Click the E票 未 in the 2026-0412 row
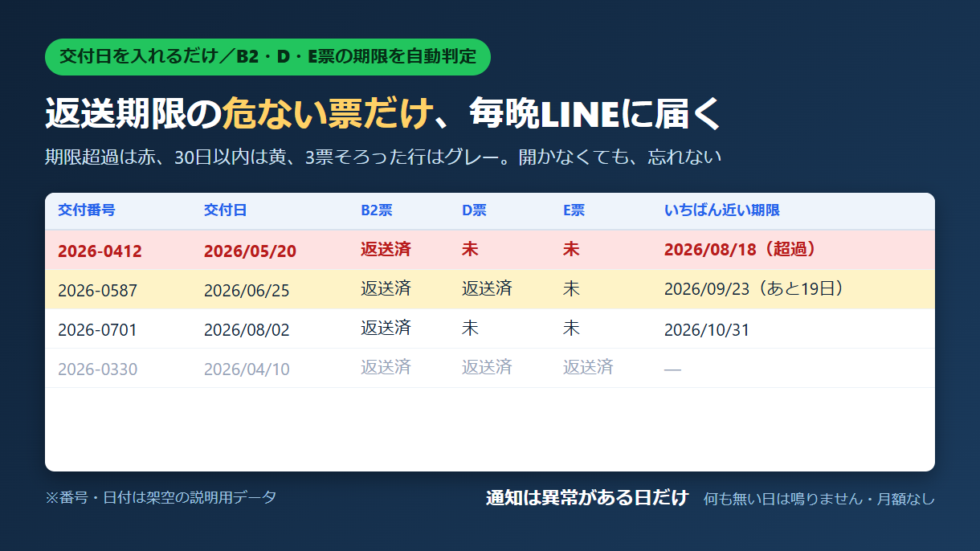This screenshot has height=551, width=980. click(x=571, y=249)
